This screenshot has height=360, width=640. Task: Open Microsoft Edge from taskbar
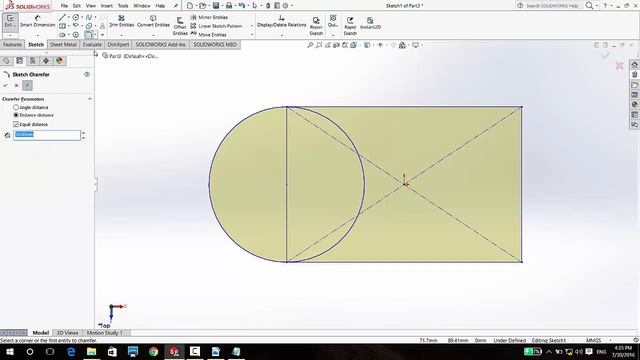pyautogui.click(x=71, y=351)
